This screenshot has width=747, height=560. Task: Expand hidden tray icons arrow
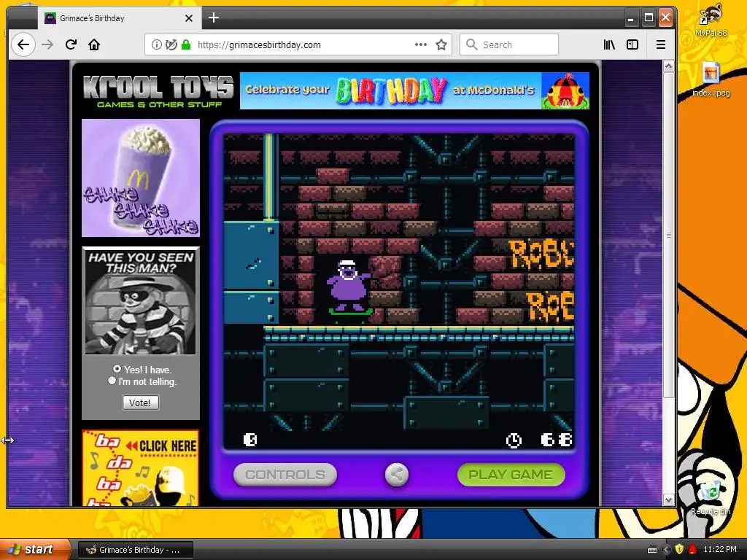click(x=666, y=550)
